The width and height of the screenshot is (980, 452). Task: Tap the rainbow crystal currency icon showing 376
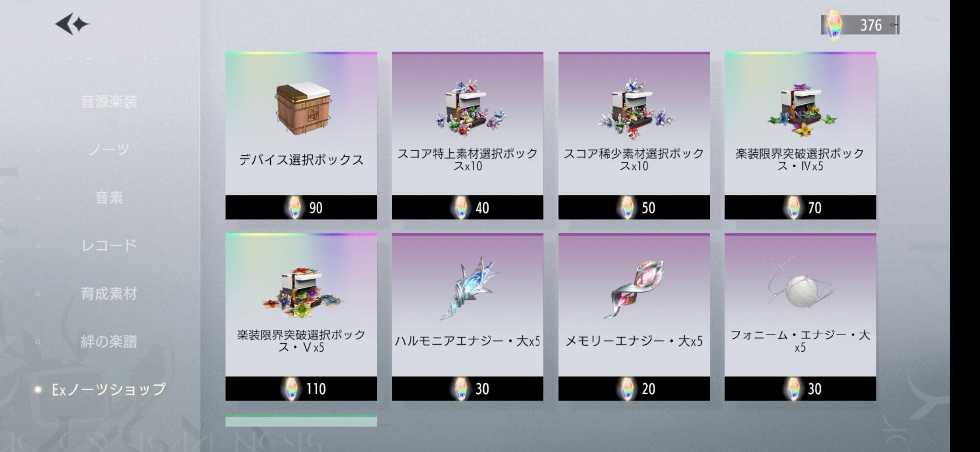tap(833, 24)
